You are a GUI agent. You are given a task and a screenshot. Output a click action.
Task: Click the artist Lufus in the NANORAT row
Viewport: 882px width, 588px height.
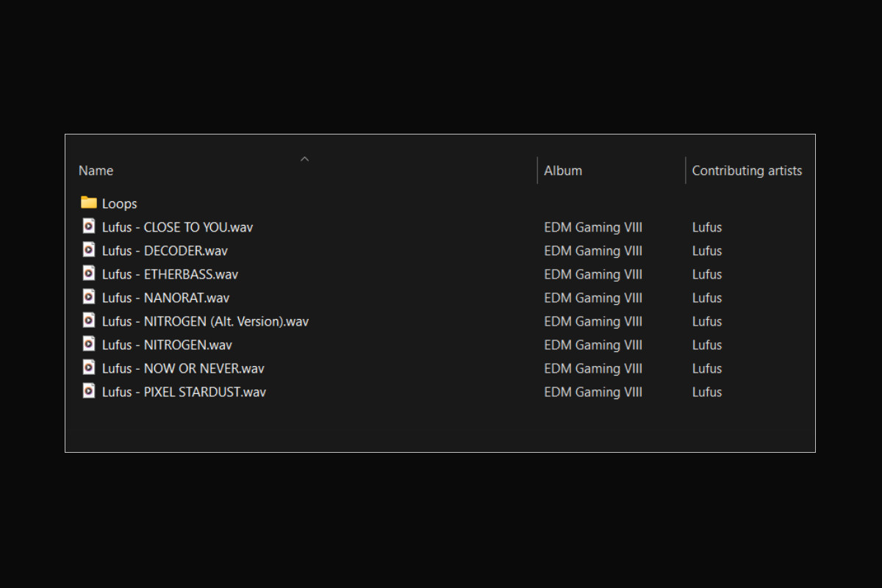pyautogui.click(x=706, y=298)
